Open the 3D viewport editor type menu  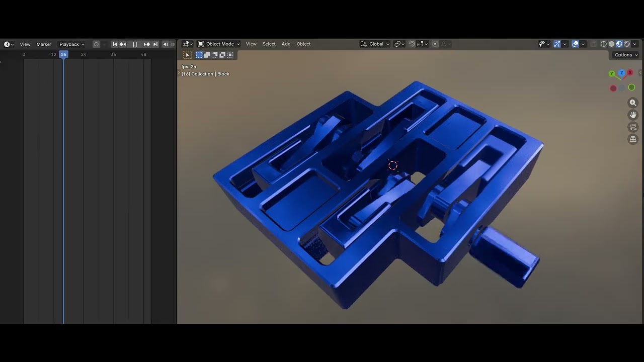(188, 44)
